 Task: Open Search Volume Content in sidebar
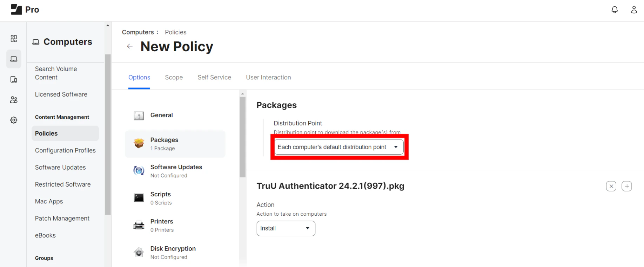(56, 73)
